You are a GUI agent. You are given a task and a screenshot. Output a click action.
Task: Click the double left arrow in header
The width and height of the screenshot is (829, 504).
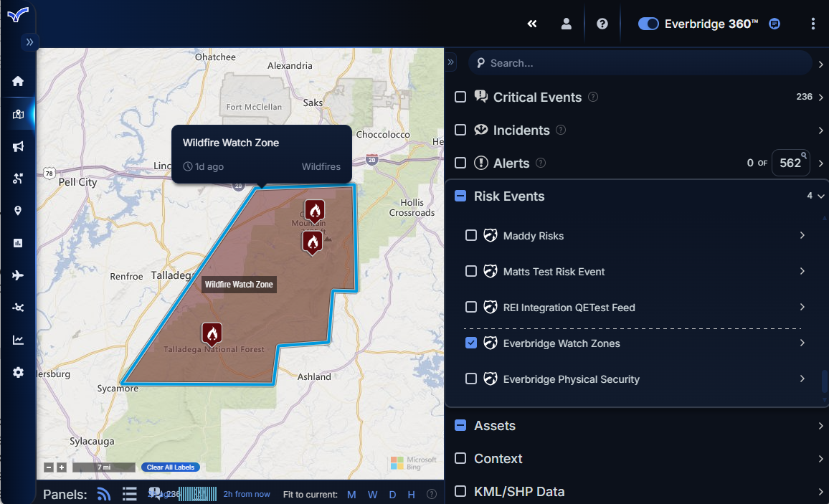(x=532, y=24)
